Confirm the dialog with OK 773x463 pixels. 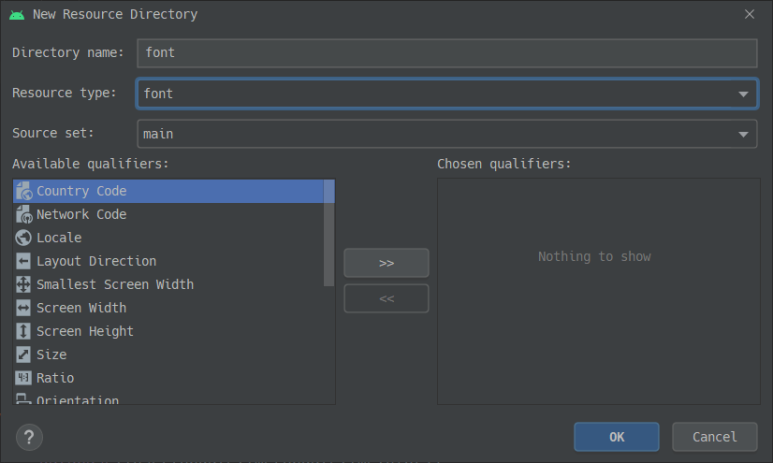coord(616,437)
